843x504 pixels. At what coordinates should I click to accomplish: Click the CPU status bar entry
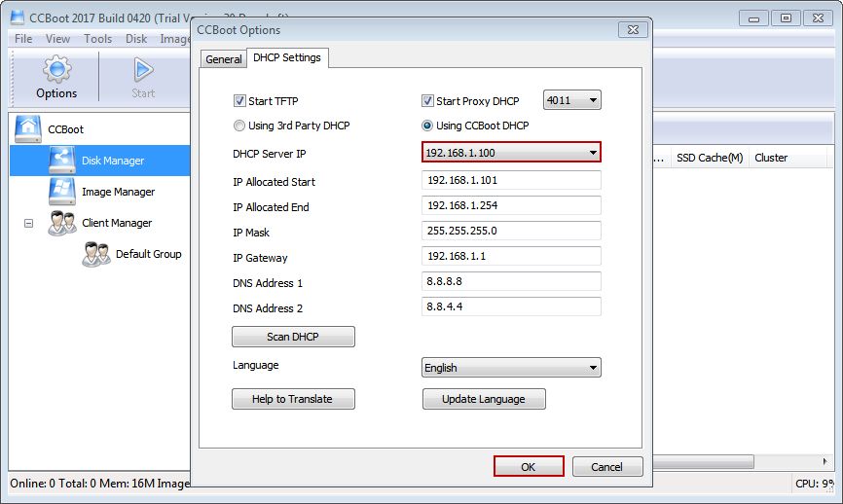[814, 484]
